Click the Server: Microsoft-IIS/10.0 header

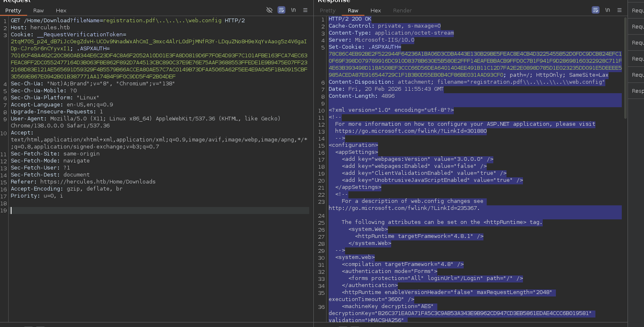pyautogui.click(x=371, y=40)
